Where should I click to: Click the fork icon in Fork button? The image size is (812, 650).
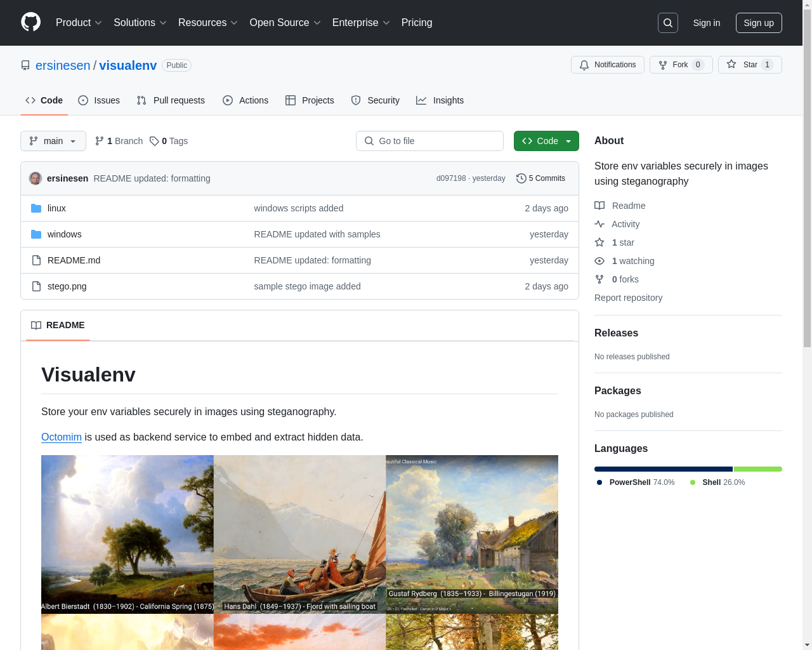point(663,65)
